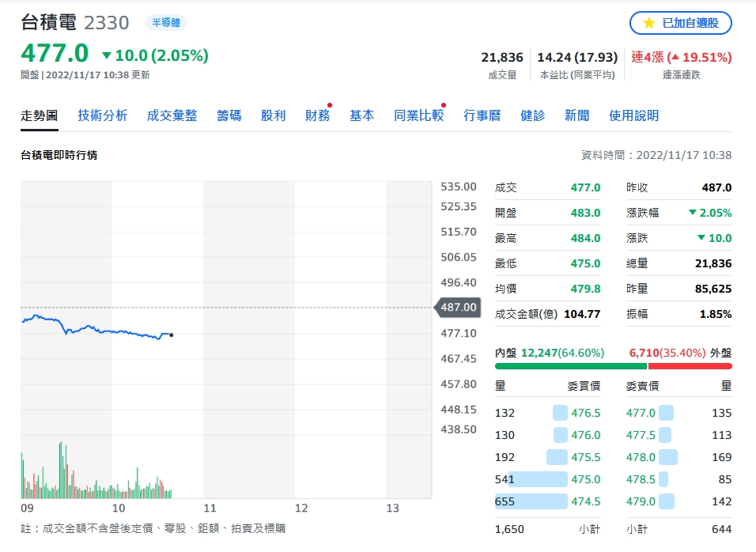The height and width of the screenshot is (552, 756).
Task: Click the down triangle beside 10.0 (2.05%)
Action: 107,55
